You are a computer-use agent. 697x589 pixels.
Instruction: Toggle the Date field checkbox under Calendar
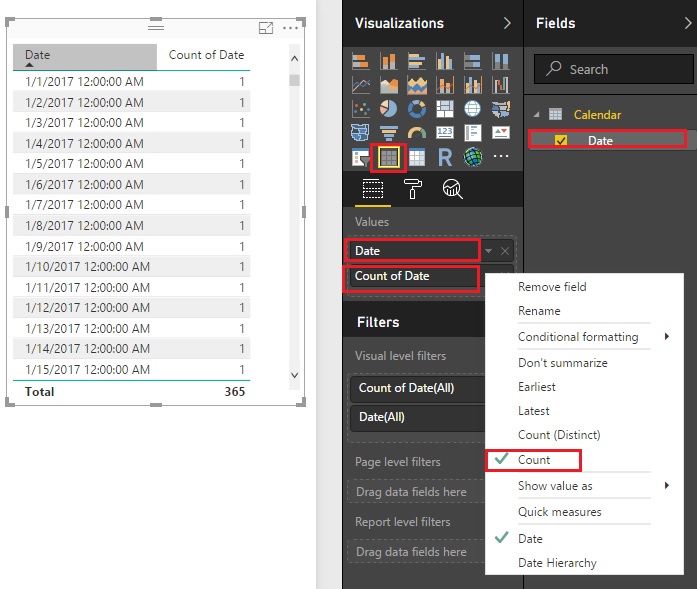(x=561, y=140)
